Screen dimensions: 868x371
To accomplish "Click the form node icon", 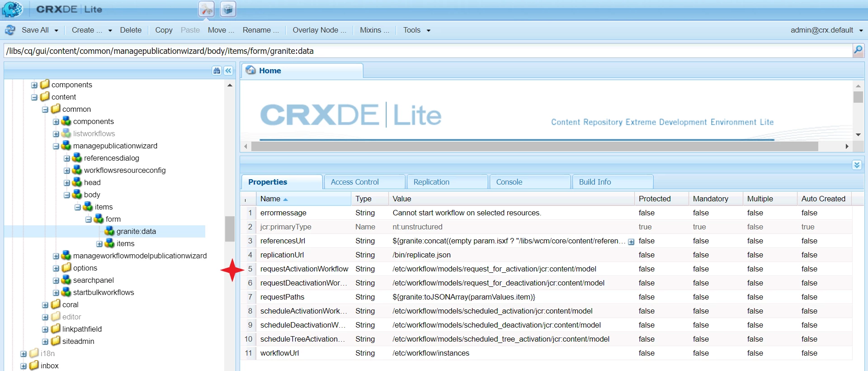I will pyautogui.click(x=99, y=219).
